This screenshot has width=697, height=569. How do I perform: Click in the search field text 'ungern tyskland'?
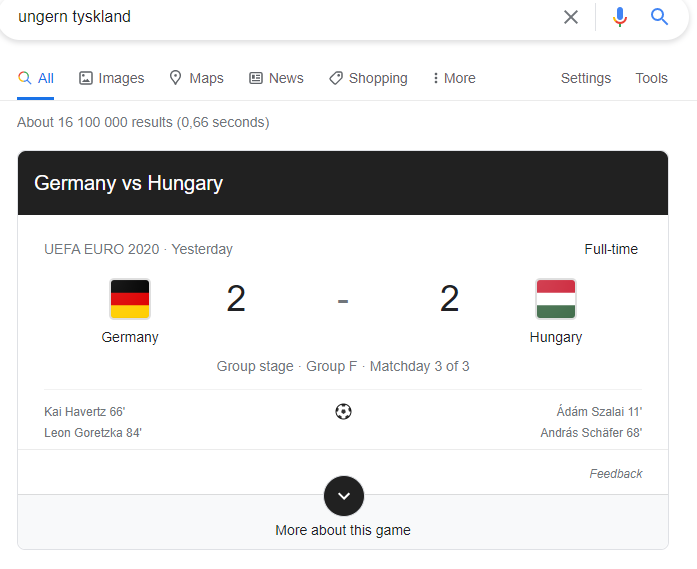(x=74, y=17)
